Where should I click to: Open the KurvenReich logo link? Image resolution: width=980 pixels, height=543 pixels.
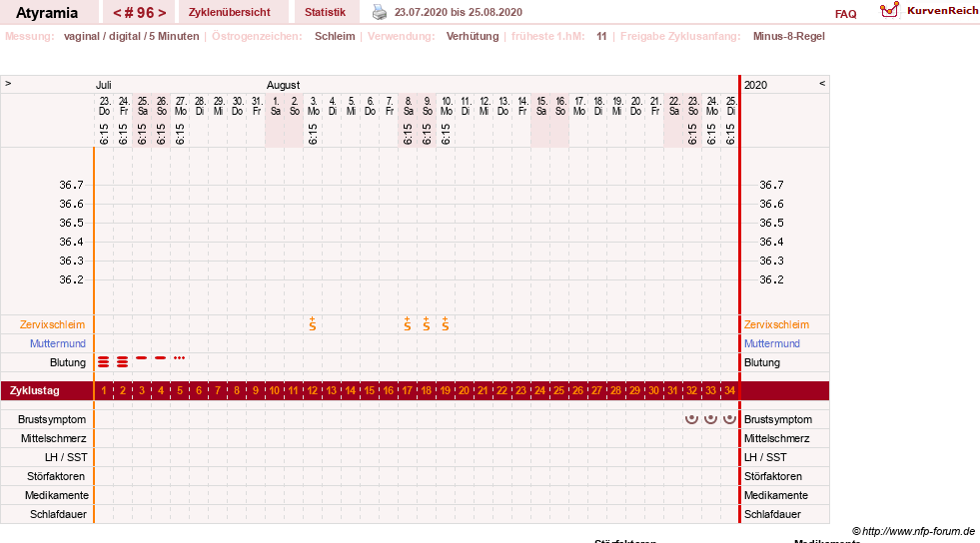click(929, 11)
